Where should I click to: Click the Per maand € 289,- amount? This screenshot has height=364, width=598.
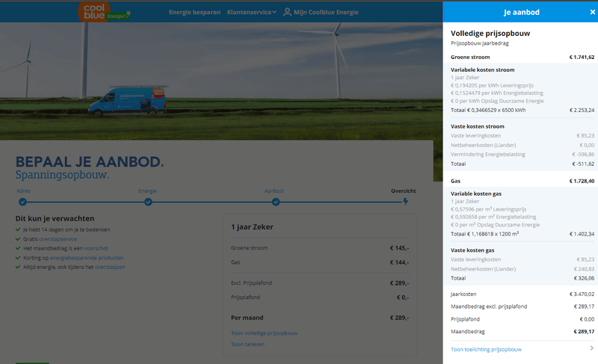(399, 318)
